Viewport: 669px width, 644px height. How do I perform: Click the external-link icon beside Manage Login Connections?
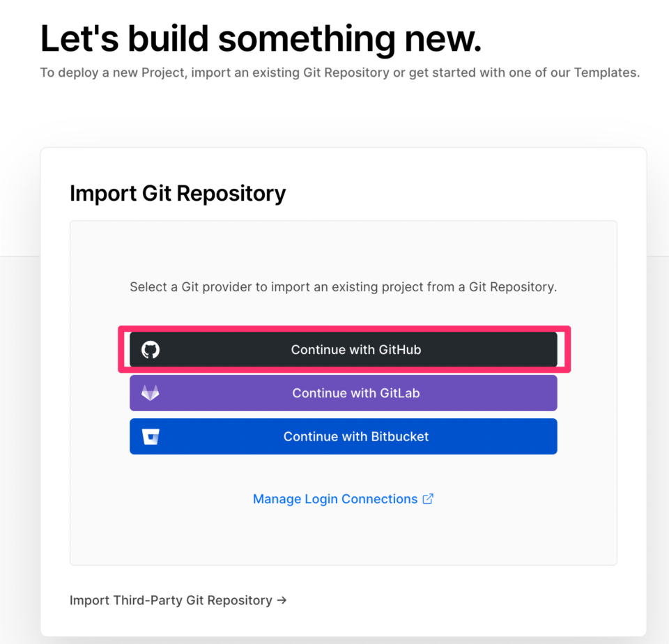(x=428, y=499)
